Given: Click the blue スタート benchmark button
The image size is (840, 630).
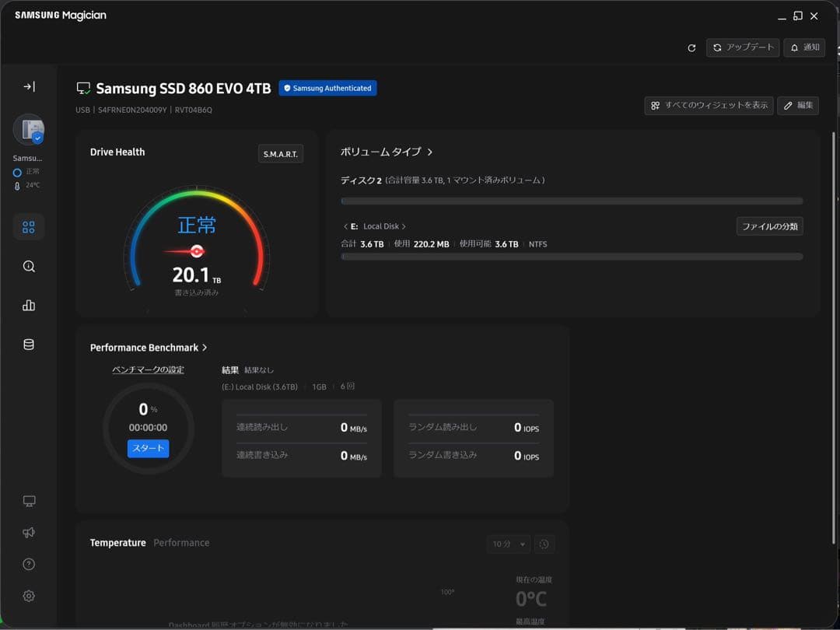Looking at the screenshot, I should [x=149, y=449].
